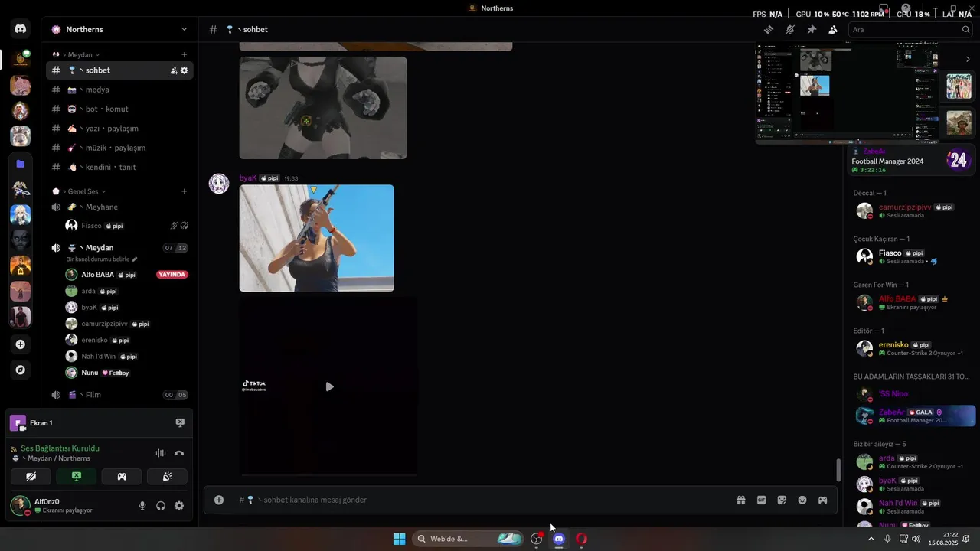The width and height of the screenshot is (980, 551).
Task: Open user settings gear
Action: [x=179, y=506]
